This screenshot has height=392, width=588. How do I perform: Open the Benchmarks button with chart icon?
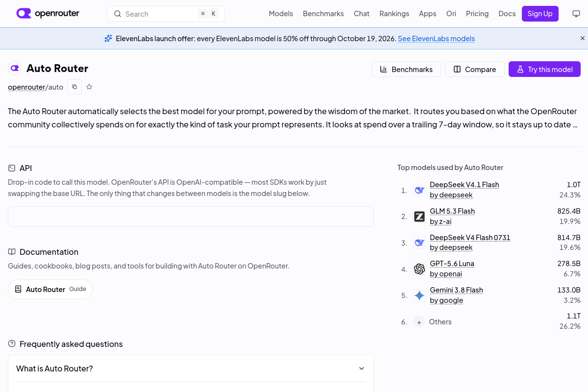[x=406, y=69]
